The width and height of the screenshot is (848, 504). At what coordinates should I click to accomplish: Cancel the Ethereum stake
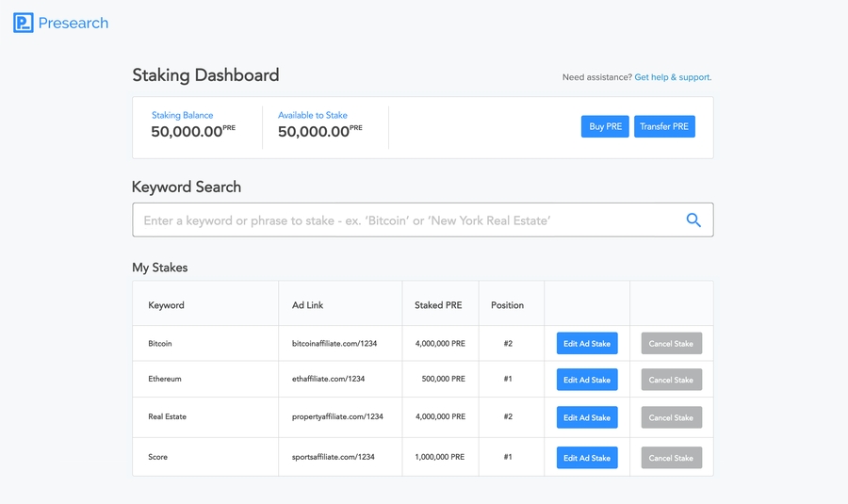click(671, 380)
